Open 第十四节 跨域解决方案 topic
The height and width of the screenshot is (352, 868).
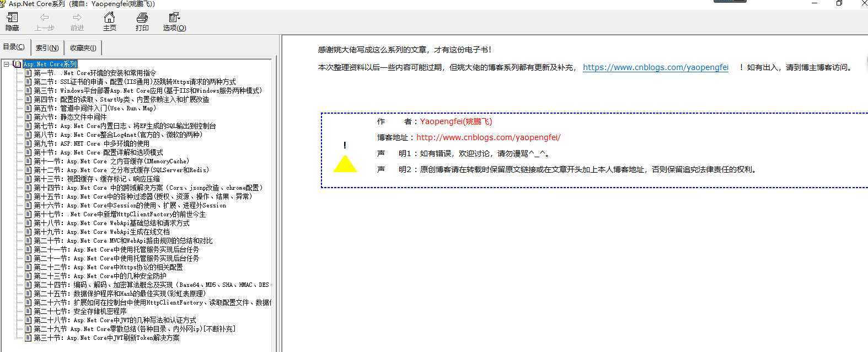point(149,188)
